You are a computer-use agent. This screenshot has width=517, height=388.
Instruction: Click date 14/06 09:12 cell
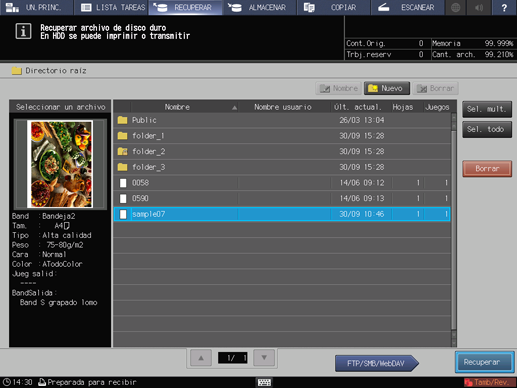click(362, 183)
